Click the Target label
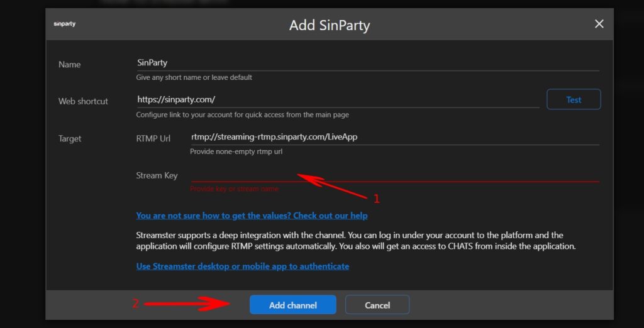The image size is (644, 328). [x=70, y=139]
